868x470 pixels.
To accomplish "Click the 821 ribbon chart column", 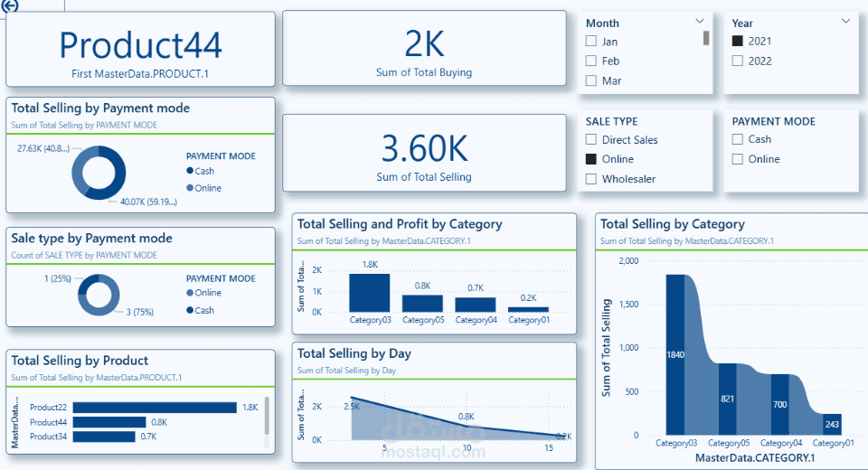I will point(727,399).
